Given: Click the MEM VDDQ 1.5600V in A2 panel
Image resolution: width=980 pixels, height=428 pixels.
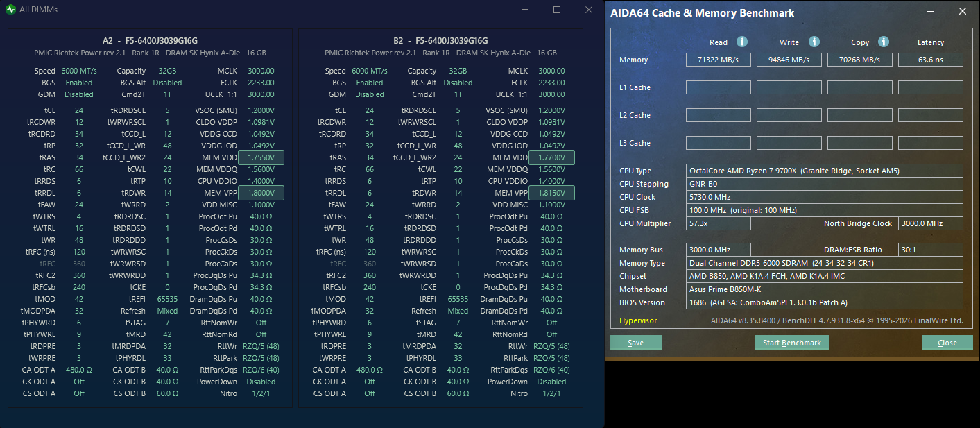Looking at the screenshot, I should (261, 169).
